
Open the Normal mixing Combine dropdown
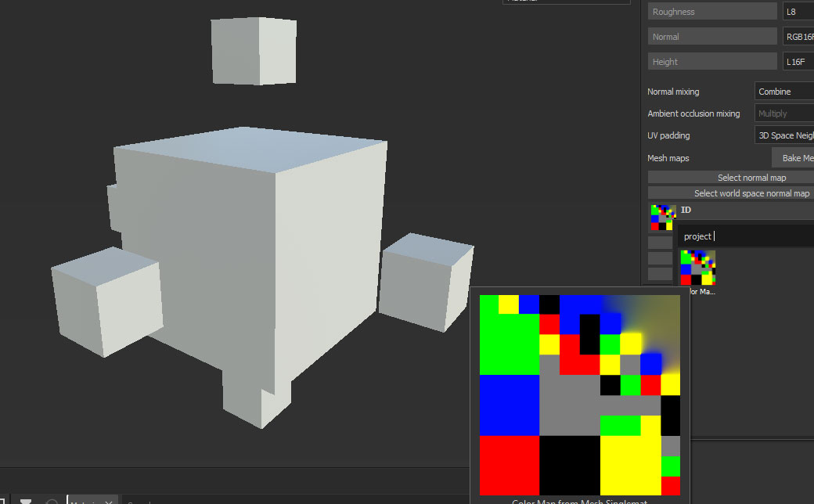click(x=784, y=92)
